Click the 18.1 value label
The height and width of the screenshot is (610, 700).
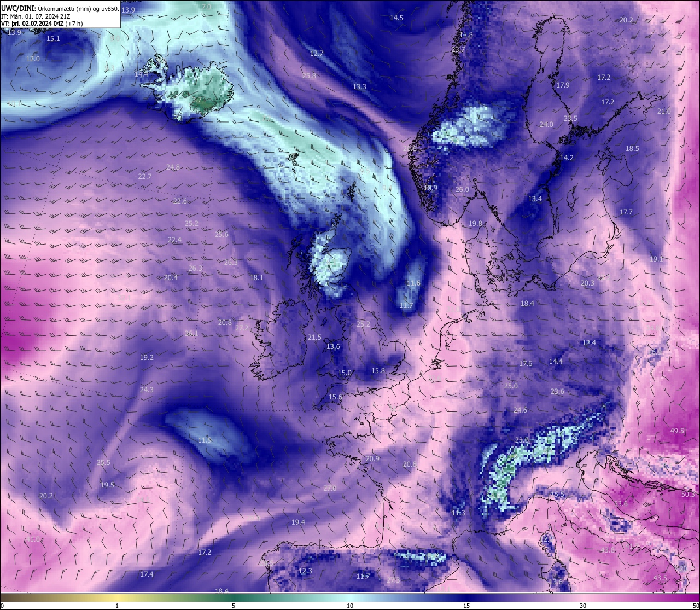click(256, 277)
